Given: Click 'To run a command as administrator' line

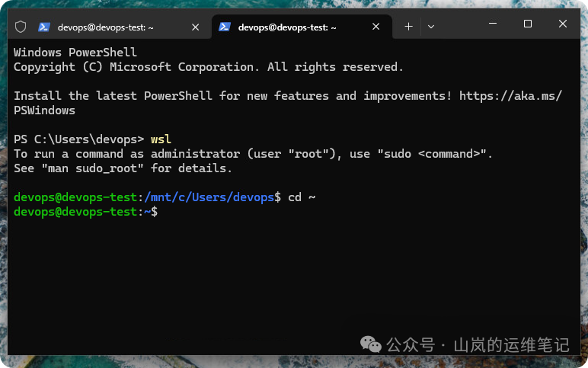Looking at the screenshot, I should (253, 154).
